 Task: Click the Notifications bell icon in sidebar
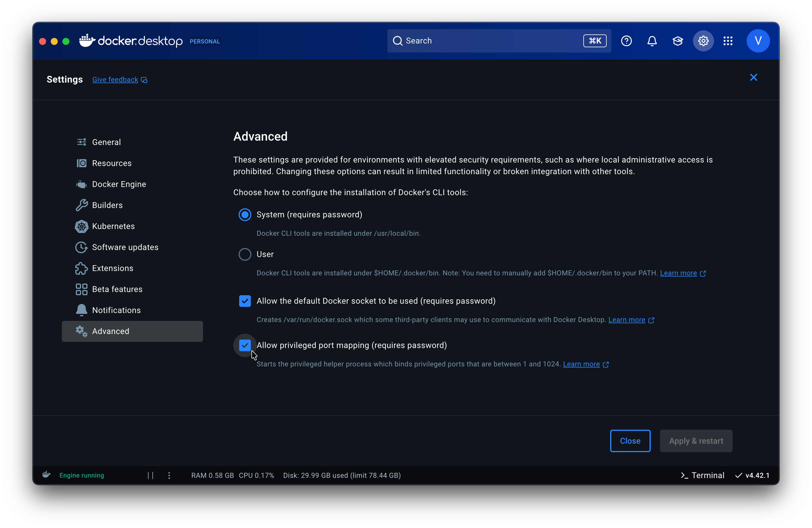[x=82, y=310]
